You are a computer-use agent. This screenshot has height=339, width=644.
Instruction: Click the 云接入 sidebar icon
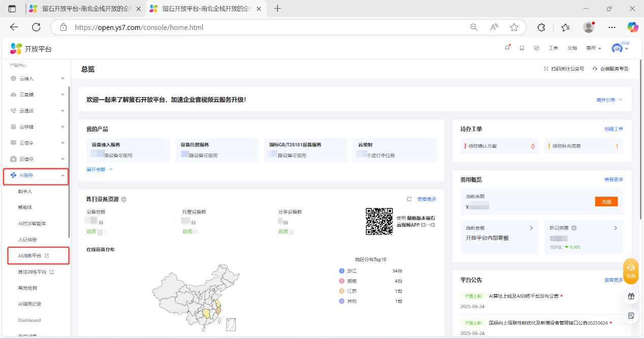click(x=13, y=78)
